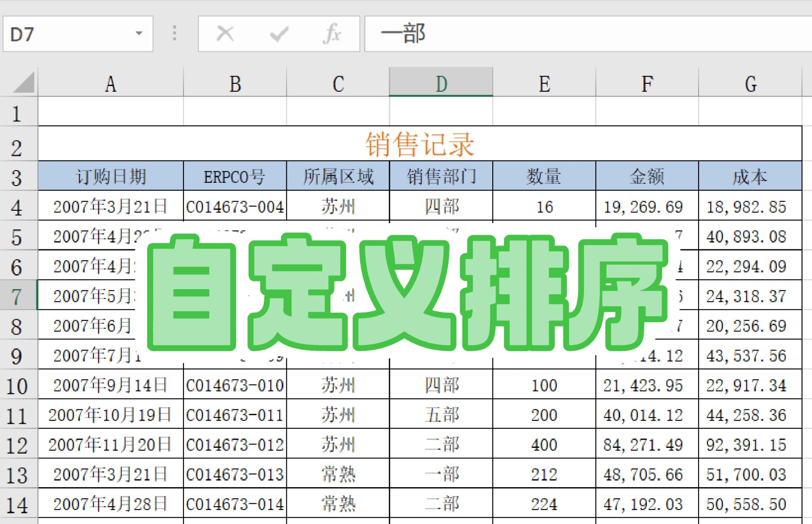Click the formula bar resize dots handle
The image size is (812, 524).
coord(175,33)
